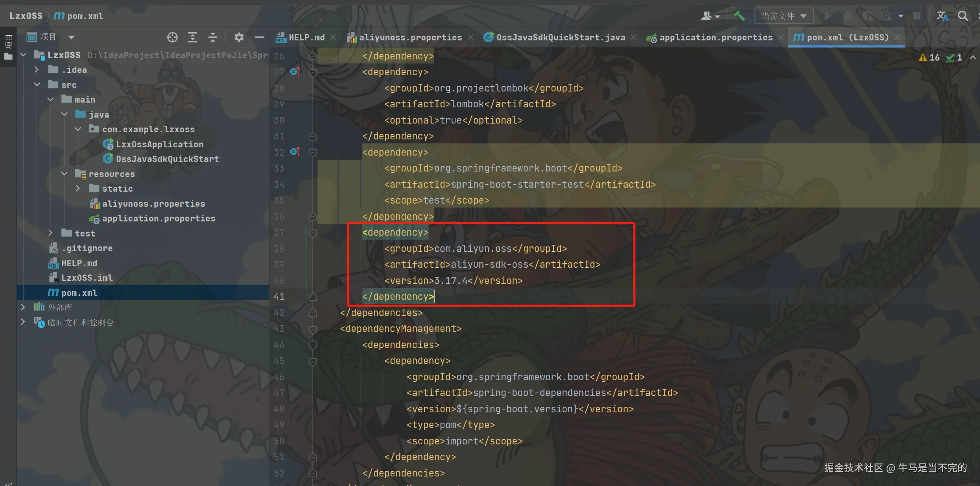This screenshot has height=486, width=980.
Task: Click the locate target crosshair icon in project panel
Action: point(172,37)
